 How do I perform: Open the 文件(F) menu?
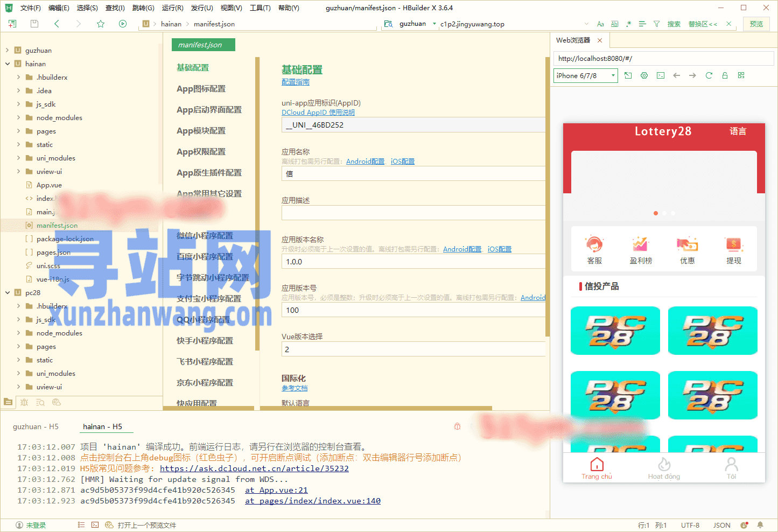coord(31,8)
